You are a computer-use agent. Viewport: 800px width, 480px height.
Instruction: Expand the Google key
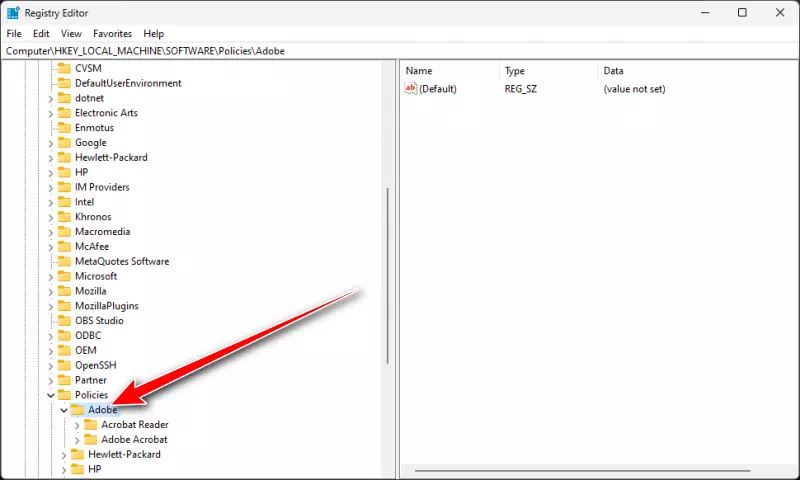(x=51, y=143)
